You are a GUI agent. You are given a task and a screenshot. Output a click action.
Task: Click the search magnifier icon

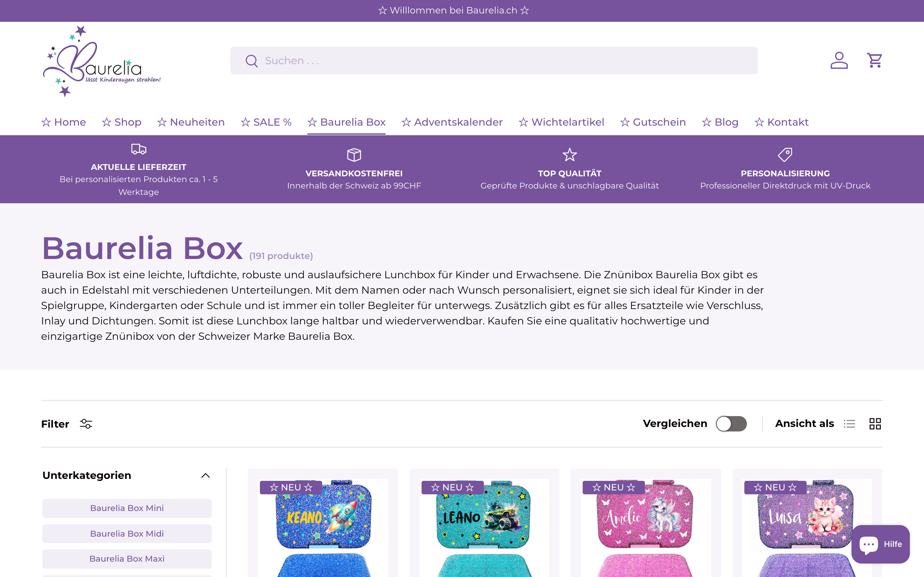pos(252,60)
